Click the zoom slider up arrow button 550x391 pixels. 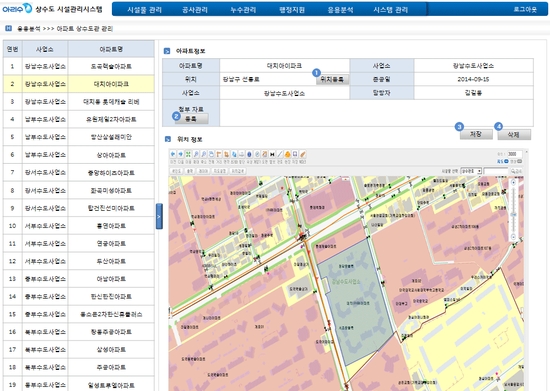click(x=513, y=183)
